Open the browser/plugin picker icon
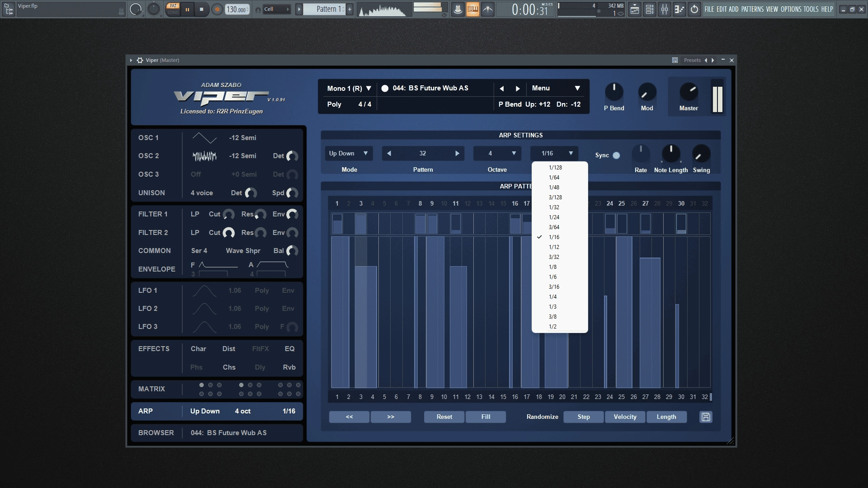 (679, 9)
